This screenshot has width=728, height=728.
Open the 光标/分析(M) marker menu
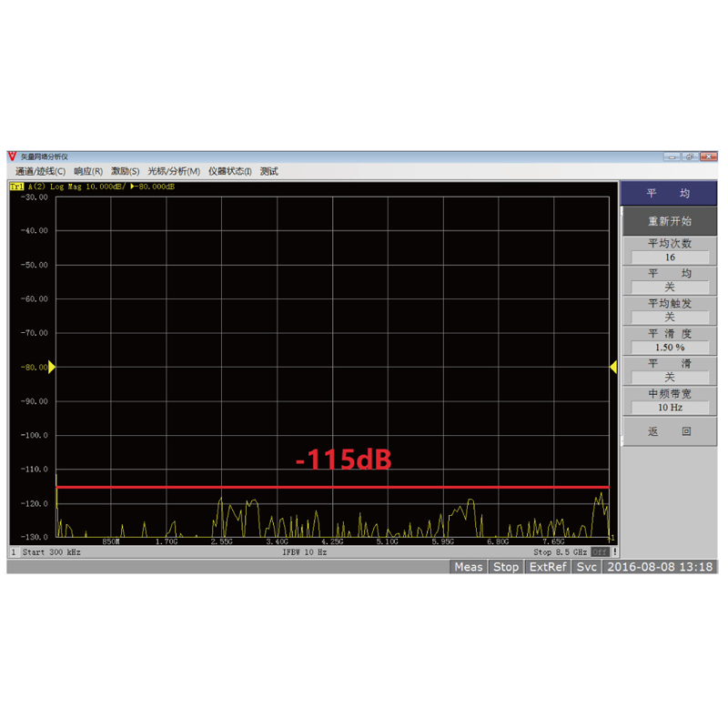174,171
